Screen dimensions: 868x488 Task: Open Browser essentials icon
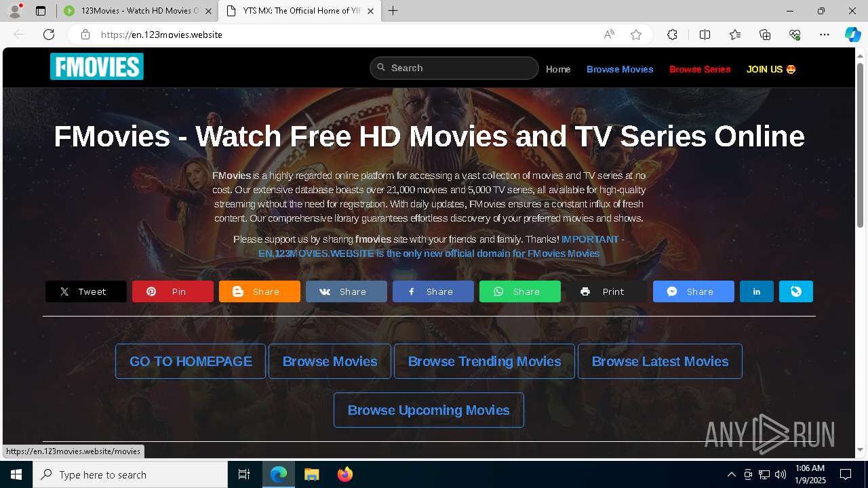click(795, 35)
